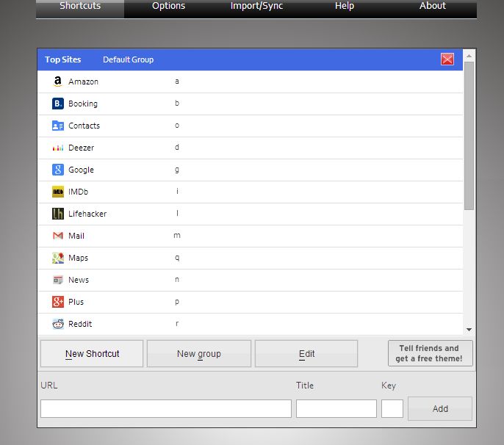Select the Google shortcut name
This screenshot has width=504, height=445.
click(x=81, y=170)
